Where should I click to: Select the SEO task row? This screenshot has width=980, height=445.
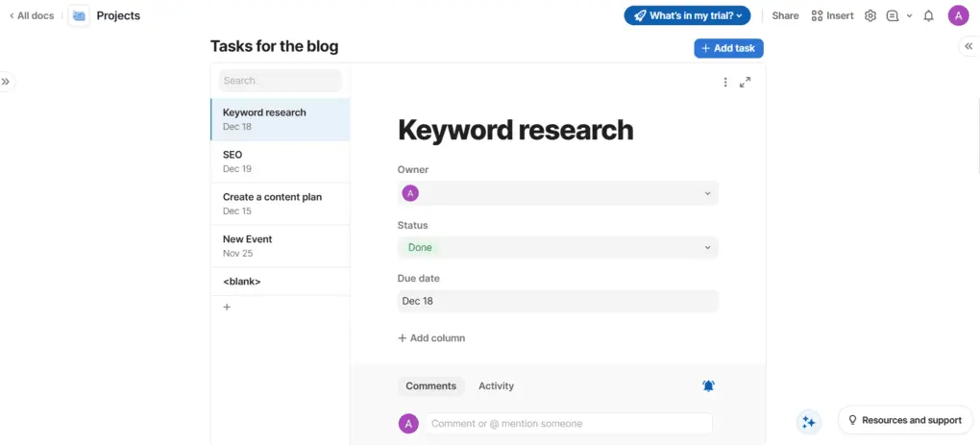pos(280,161)
